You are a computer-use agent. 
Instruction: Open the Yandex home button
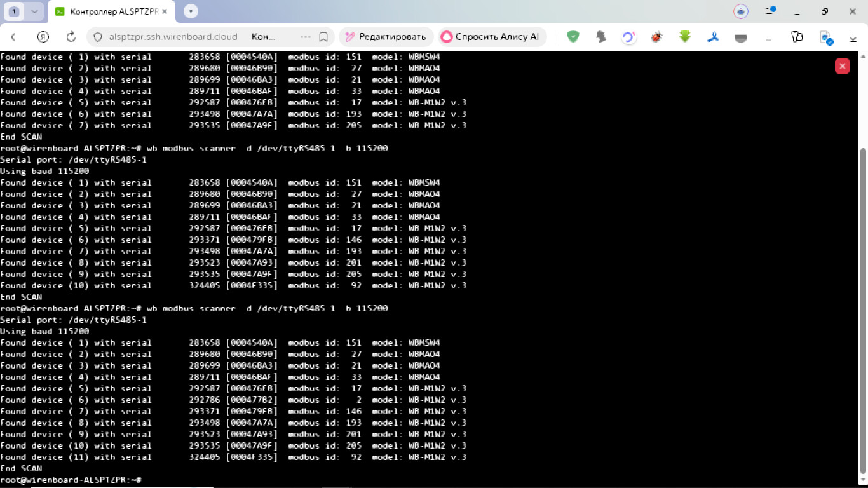click(x=43, y=37)
